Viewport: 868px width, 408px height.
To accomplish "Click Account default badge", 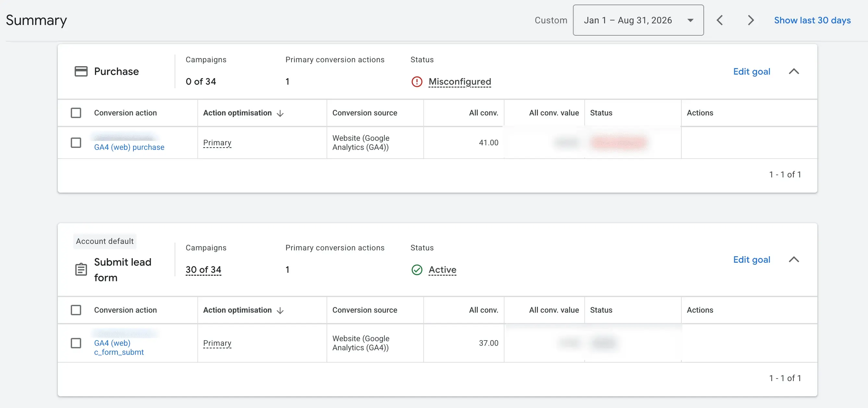I will pos(105,241).
